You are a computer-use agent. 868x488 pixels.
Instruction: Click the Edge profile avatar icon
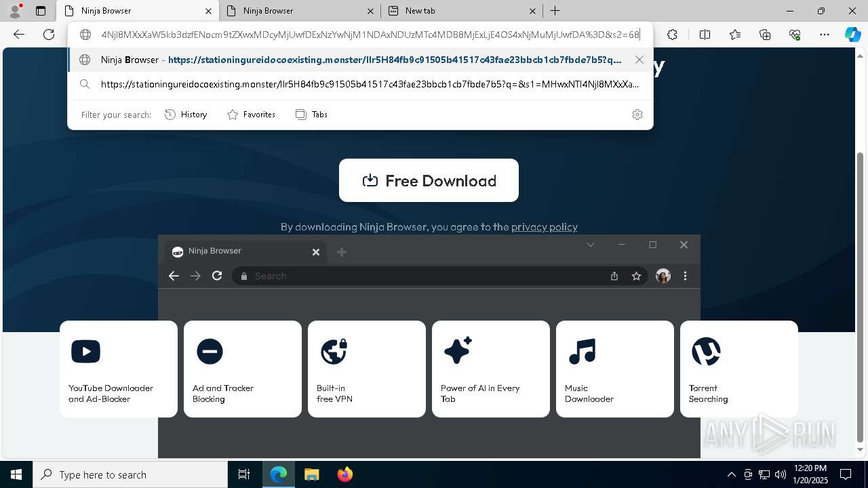[15, 11]
